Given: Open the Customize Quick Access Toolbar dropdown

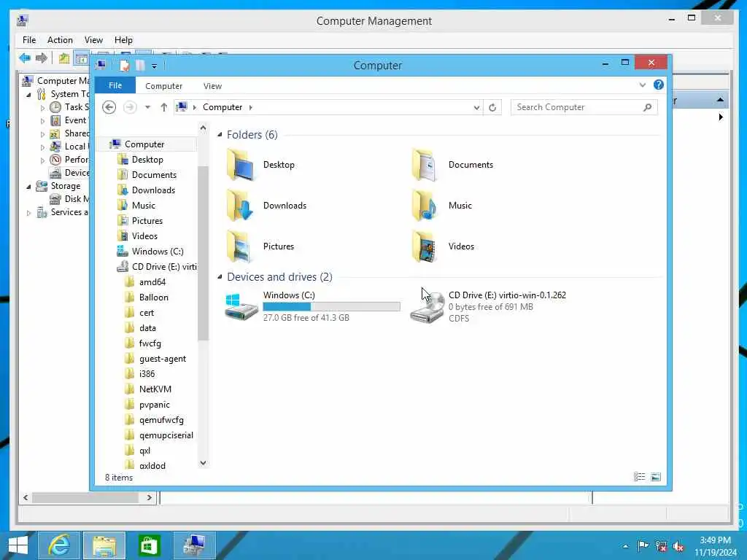Looking at the screenshot, I should point(155,66).
